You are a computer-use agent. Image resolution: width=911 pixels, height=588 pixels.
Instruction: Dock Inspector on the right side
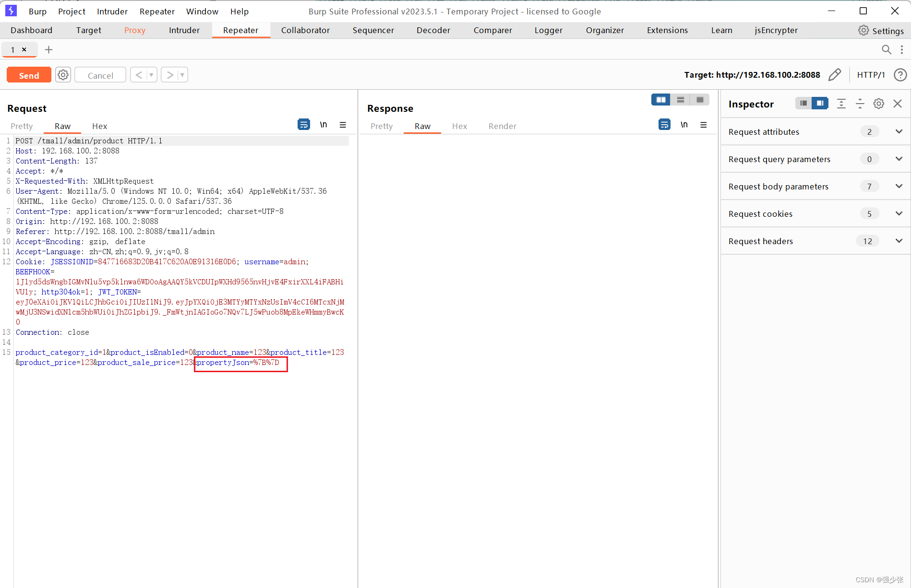coord(820,103)
